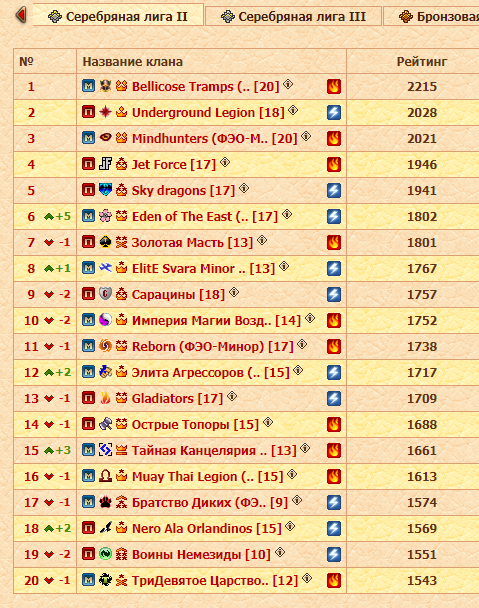Viewport: 479px width, 608px height.
Task: Switch to the Серебряная лига III tab
Action: pyautogui.click(x=293, y=17)
